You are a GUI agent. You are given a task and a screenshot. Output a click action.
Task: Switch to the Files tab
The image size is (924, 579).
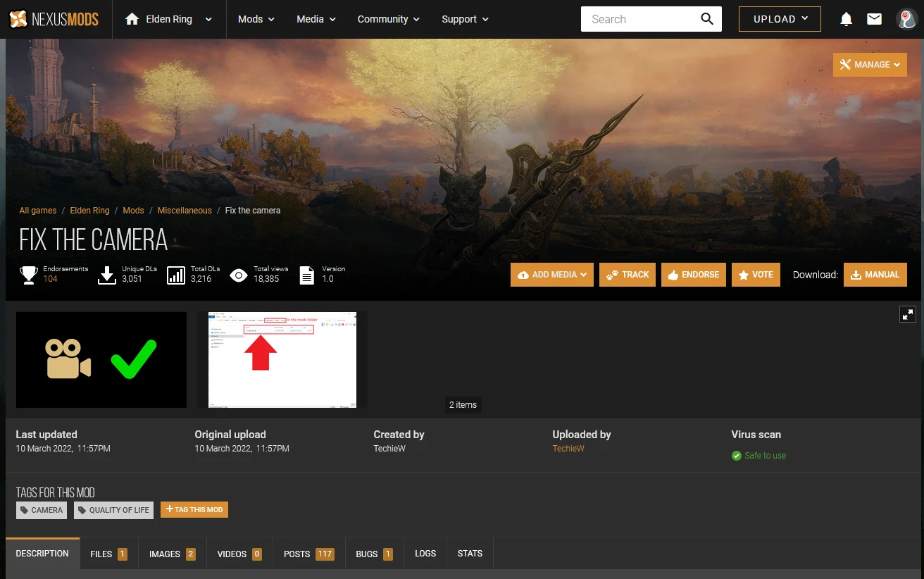[108, 554]
